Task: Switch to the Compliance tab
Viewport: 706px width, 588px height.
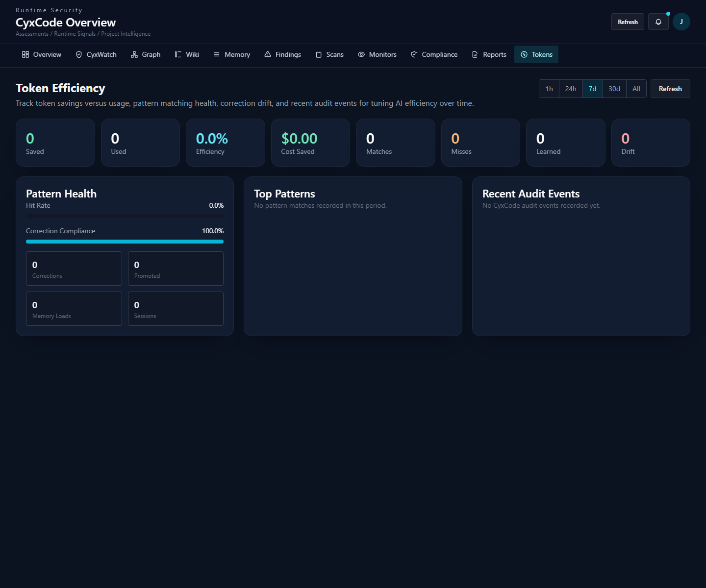Action: [434, 54]
